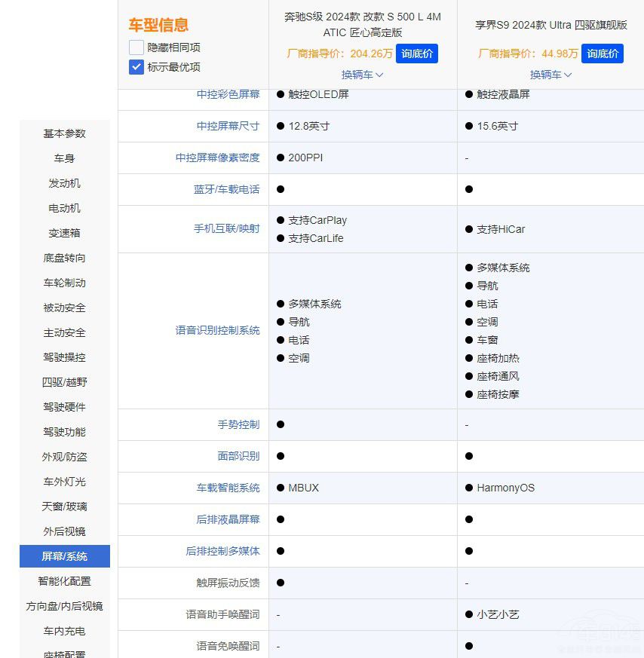The width and height of the screenshot is (644, 658).
Task: Click the 厂商指导价 204.26万 price text
Action: tap(342, 54)
